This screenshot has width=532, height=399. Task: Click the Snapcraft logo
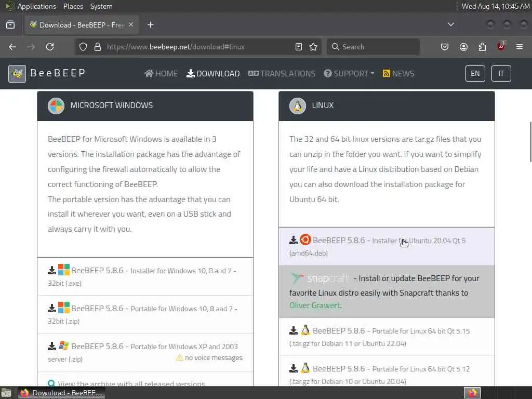[x=320, y=278]
